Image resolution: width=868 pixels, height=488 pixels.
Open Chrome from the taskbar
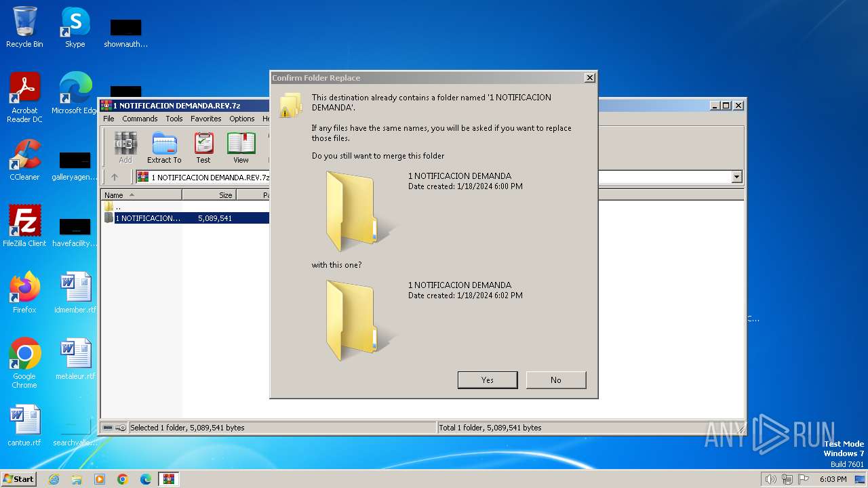click(x=123, y=479)
